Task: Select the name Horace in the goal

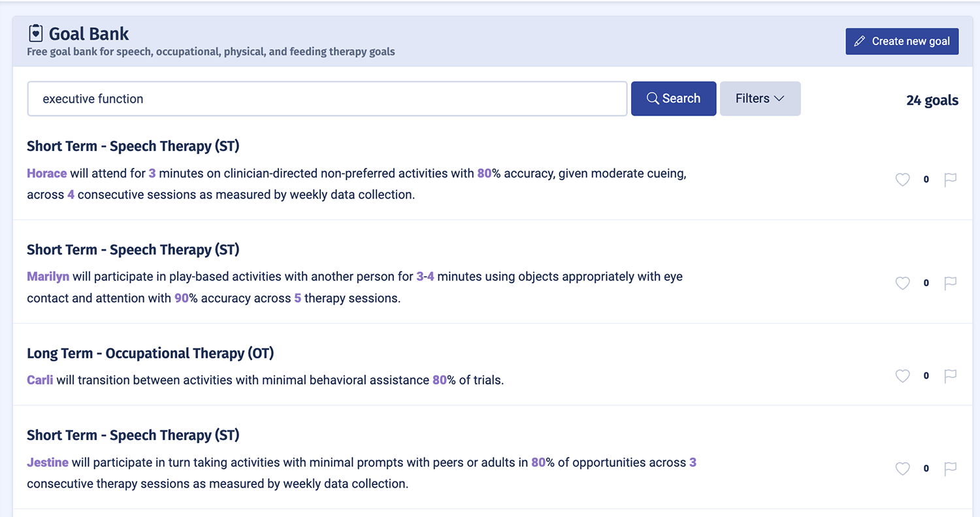Action: point(47,173)
